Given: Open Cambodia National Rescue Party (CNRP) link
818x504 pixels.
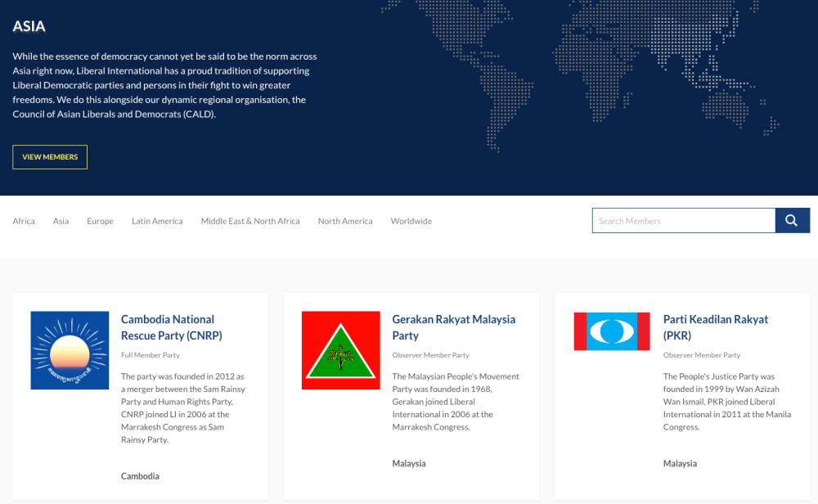Looking at the screenshot, I should [171, 326].
